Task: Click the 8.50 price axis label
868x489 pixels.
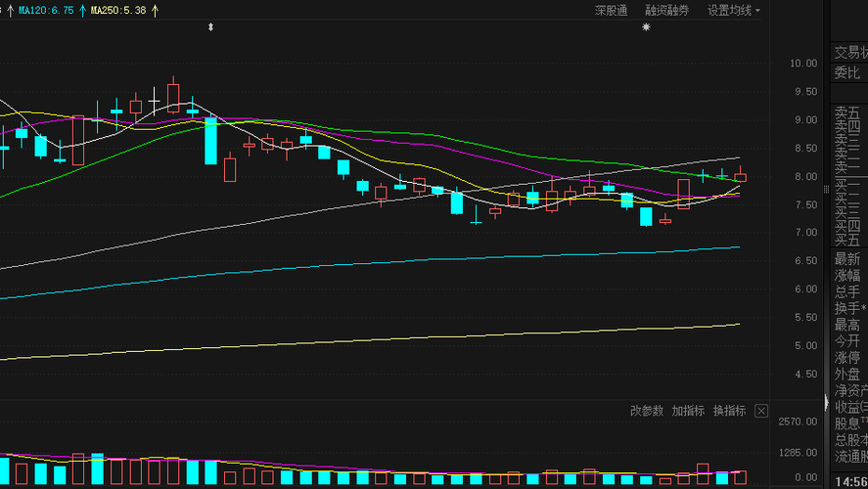Action: tap(806, 148)
